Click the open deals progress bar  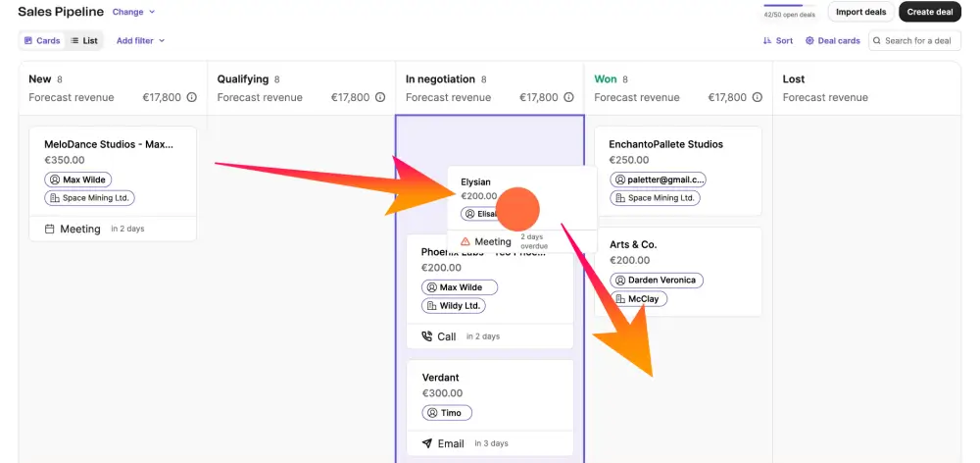pos(790,5)
